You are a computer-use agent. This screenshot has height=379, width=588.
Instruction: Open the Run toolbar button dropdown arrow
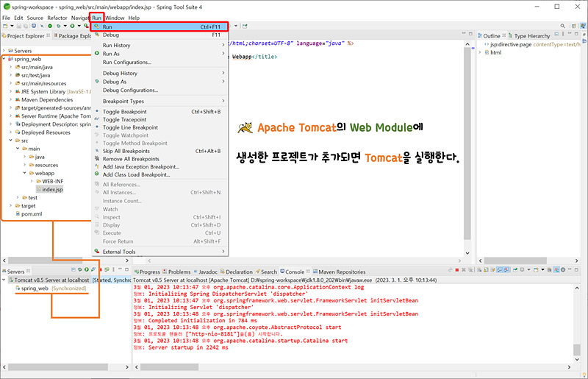(79, 26)
